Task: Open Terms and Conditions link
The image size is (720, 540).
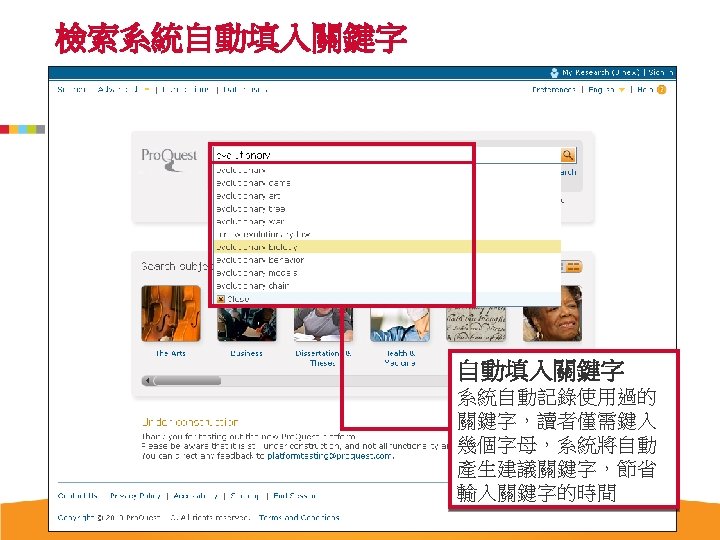Action: click(x=299, y=518)
